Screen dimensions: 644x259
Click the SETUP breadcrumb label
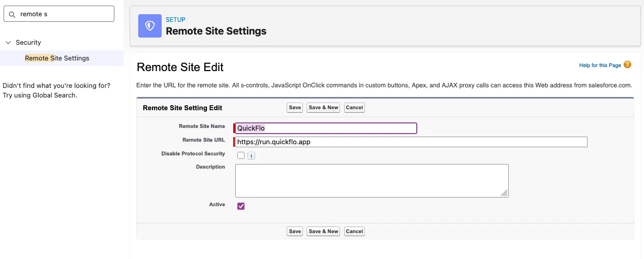tap(175, 20)
